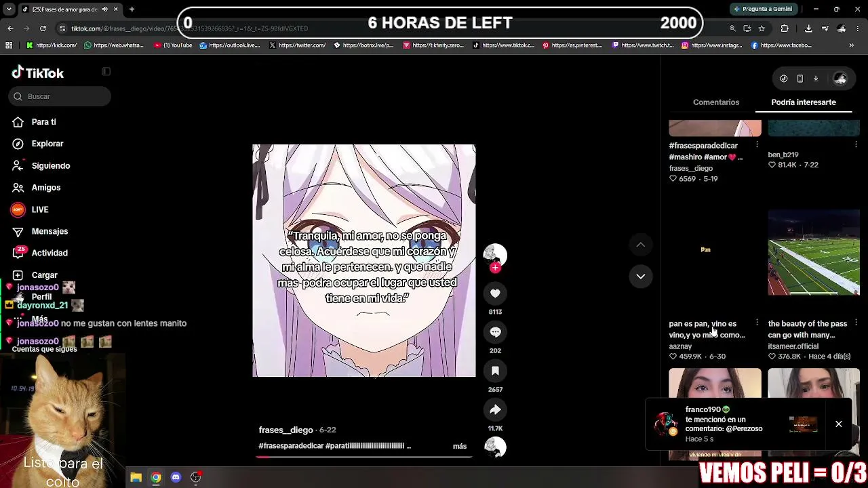The height and width of the screenshot is (488, 868).
Task: Open the pinterest bookmark
Action: pos(572,45)
